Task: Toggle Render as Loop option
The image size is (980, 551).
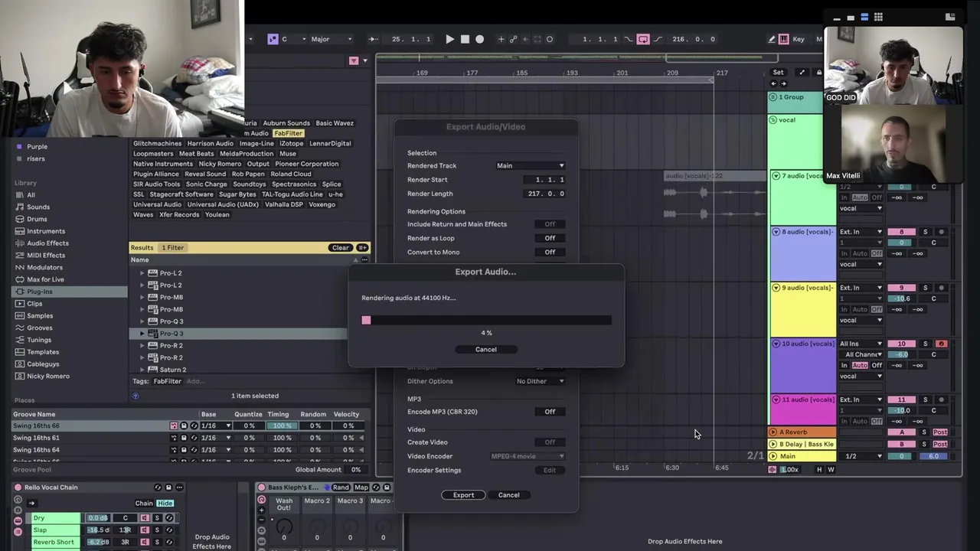Action: click(550, 238)
